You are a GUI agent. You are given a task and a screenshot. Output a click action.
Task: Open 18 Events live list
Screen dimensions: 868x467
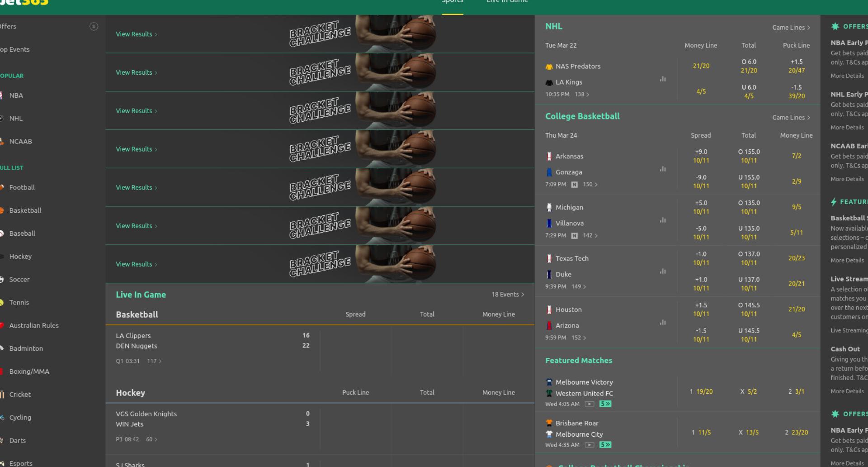point(508,295)
